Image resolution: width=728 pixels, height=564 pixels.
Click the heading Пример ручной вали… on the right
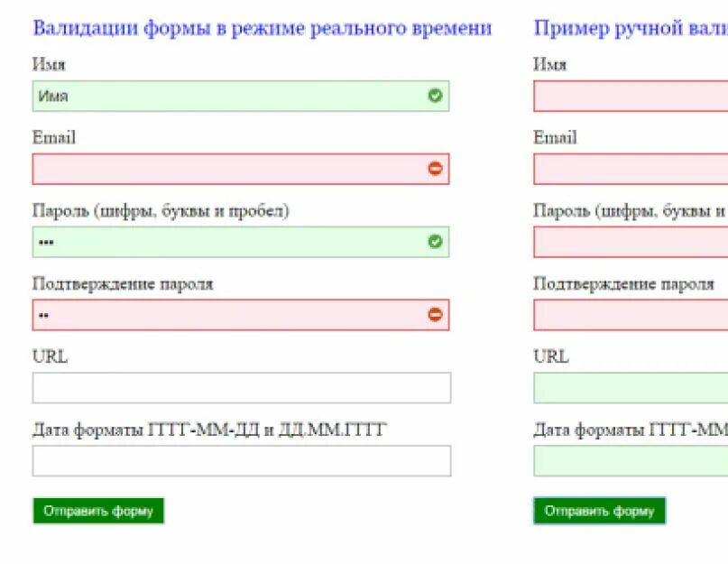point(631,28)
